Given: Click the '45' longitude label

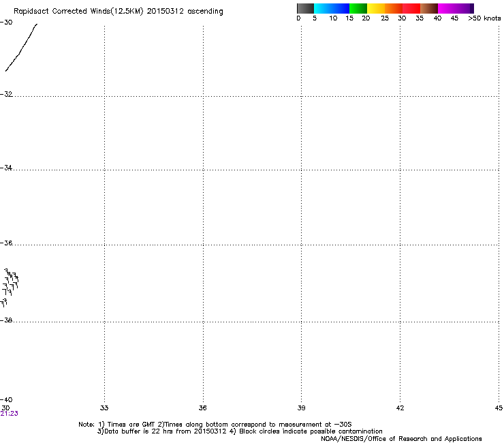Looking at the screenshot, I should (499, 408).
